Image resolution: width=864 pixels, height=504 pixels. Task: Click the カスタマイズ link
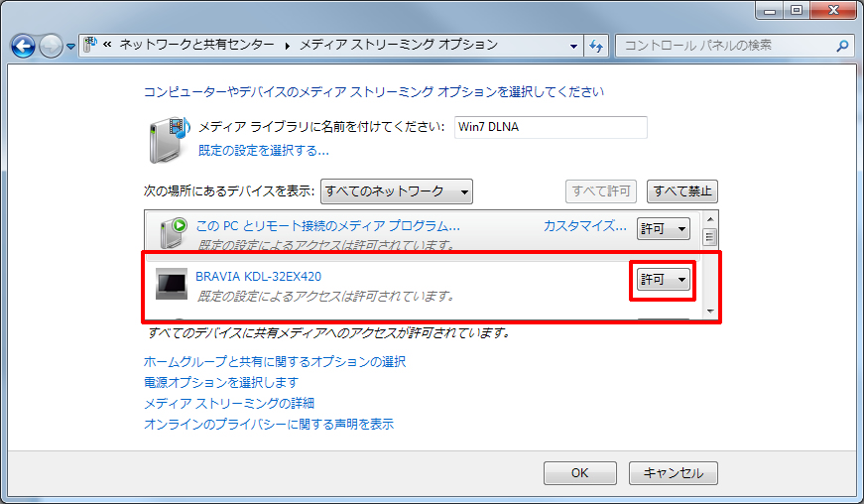coord(584,226)
